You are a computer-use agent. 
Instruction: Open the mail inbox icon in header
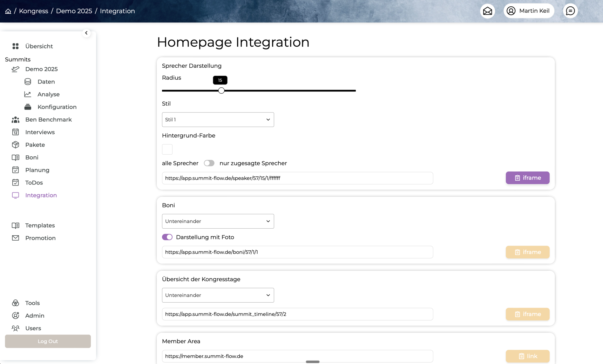[x=487, y=11]
